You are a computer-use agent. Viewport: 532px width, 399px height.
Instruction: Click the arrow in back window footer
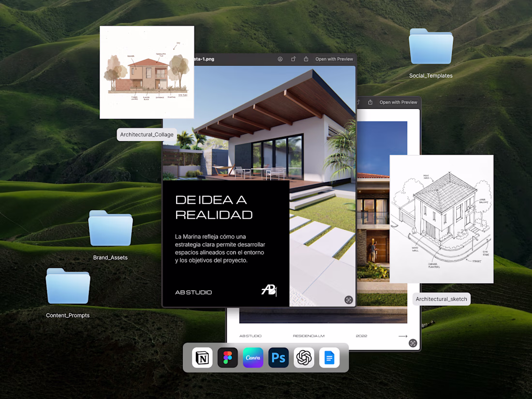(403, 336)
